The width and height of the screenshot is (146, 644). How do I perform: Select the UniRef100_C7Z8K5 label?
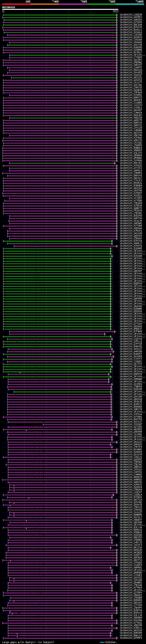point(131,58)
